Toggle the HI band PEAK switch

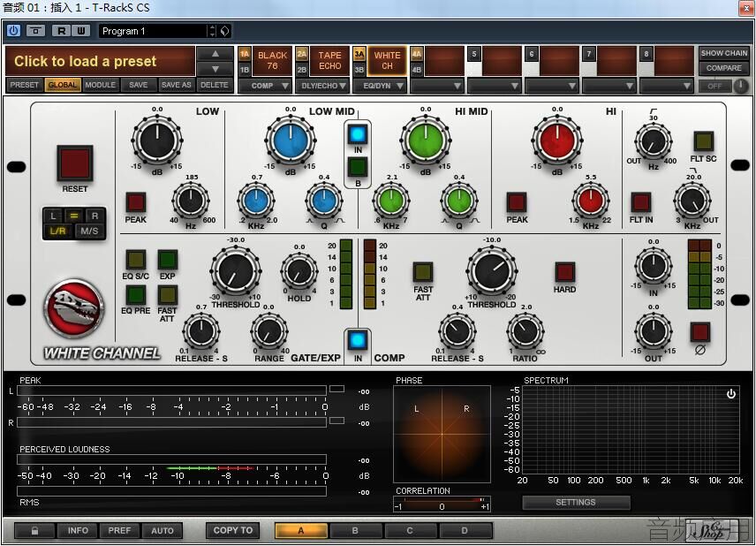(517, 202)
